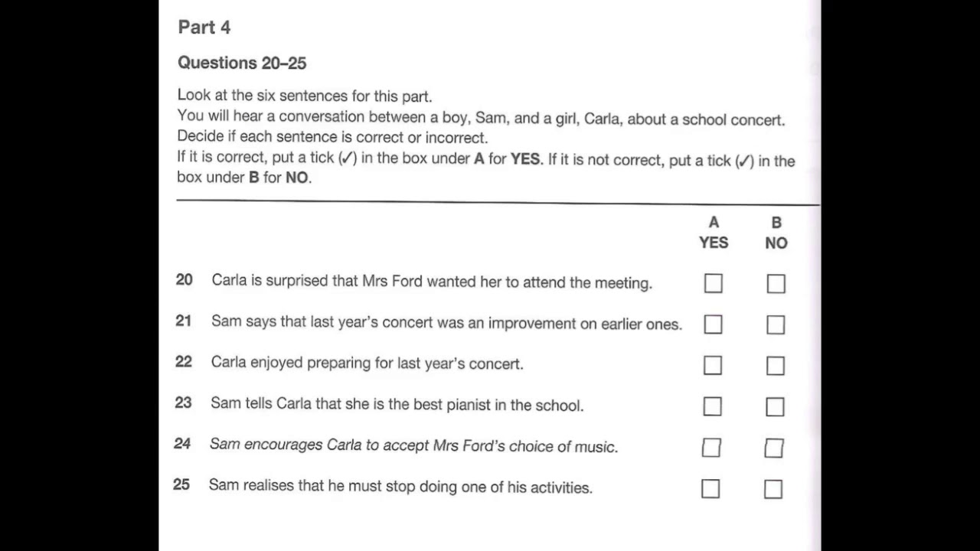Image resolution: width=980 pixels, height=551 pixels.
Task: Check NO for question 21
Action: (776, 325)
